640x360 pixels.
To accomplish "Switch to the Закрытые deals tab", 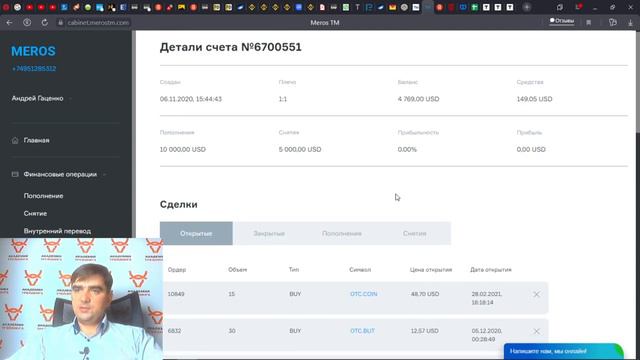I will 269,233.
